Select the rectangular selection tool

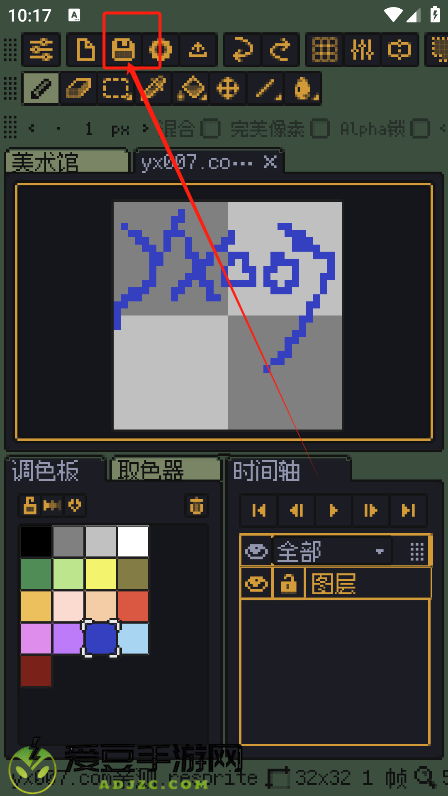[116, 88]
